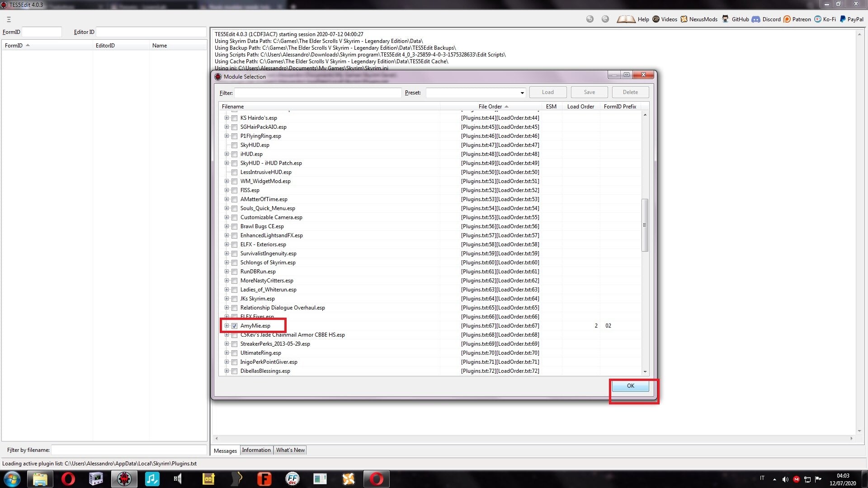Open the NexusMods icon

pyautogui.click(x=684, y=19)
